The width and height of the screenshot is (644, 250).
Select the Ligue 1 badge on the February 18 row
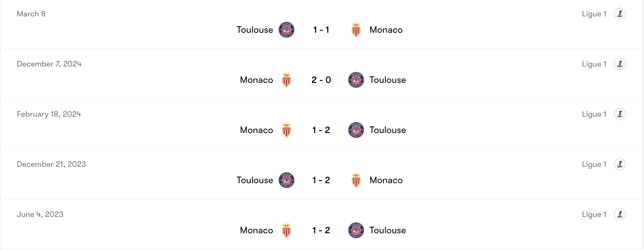coord(620,114)
